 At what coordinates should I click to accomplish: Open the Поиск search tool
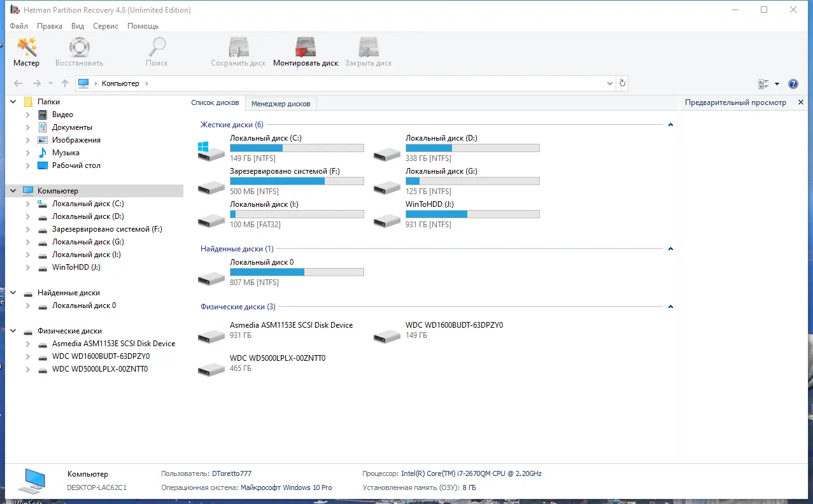click(156, 51)
